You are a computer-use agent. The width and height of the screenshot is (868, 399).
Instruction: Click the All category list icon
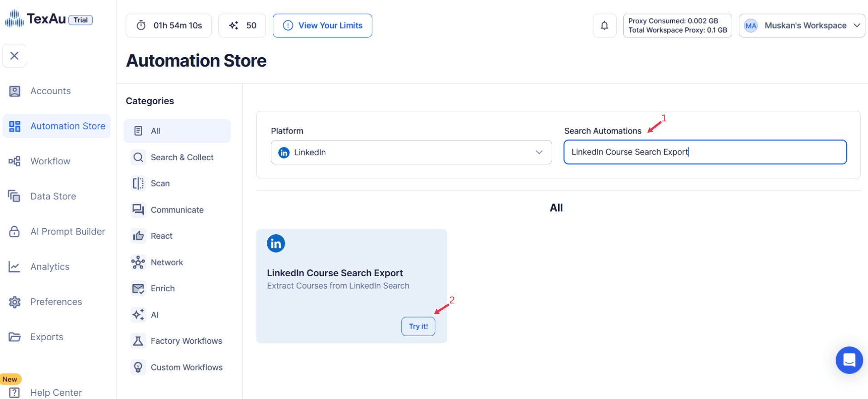[x=138, y=131]
